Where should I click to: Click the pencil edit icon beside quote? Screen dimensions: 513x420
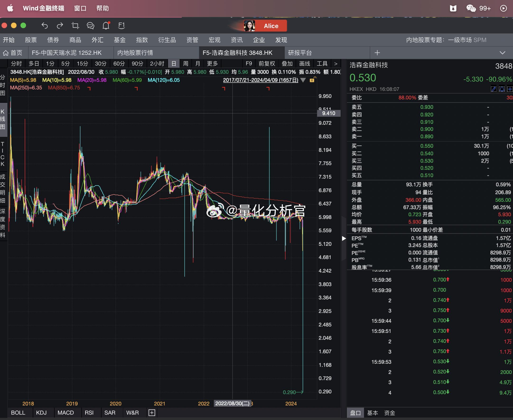(493, 89)
